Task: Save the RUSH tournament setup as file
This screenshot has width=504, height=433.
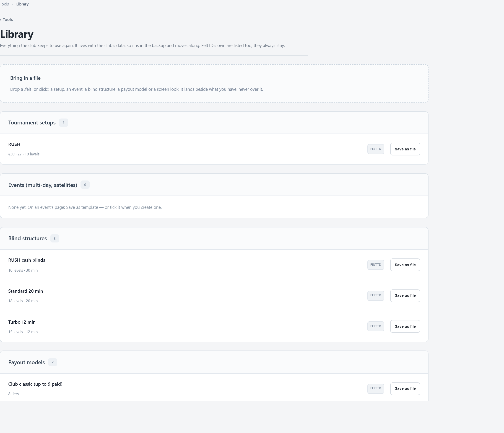Action: [x=405, y=149]
